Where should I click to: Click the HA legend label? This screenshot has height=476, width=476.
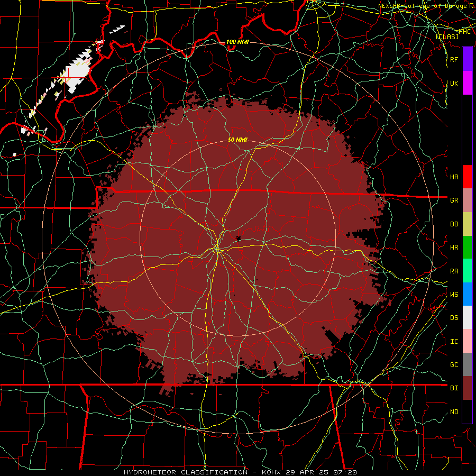point(454,177)
